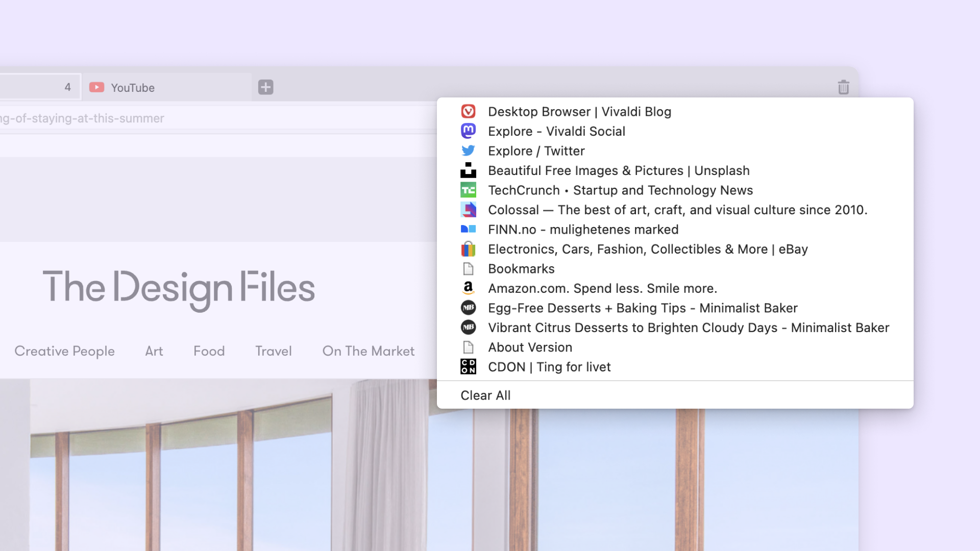Open the Creative People nav link
The height and width of the screenshot is (551, 980).
(64, 351)
